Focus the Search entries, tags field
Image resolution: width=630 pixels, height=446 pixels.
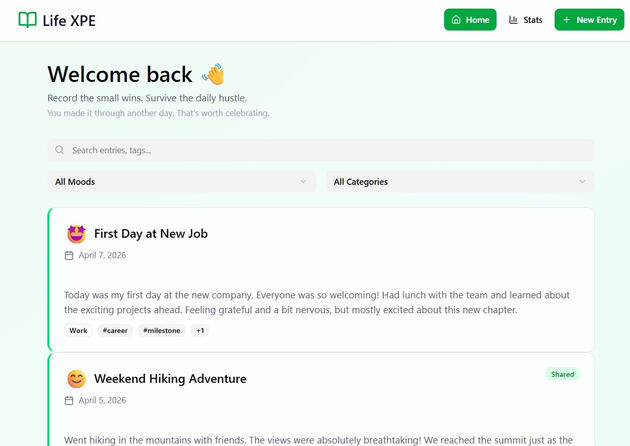click(x=320, y=150)
